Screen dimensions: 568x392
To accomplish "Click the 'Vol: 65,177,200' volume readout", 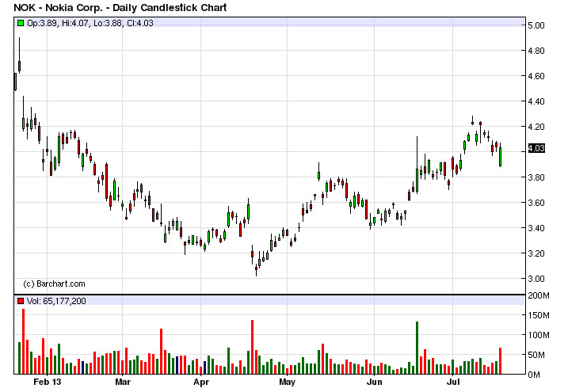I will click(x=56, y=301).
